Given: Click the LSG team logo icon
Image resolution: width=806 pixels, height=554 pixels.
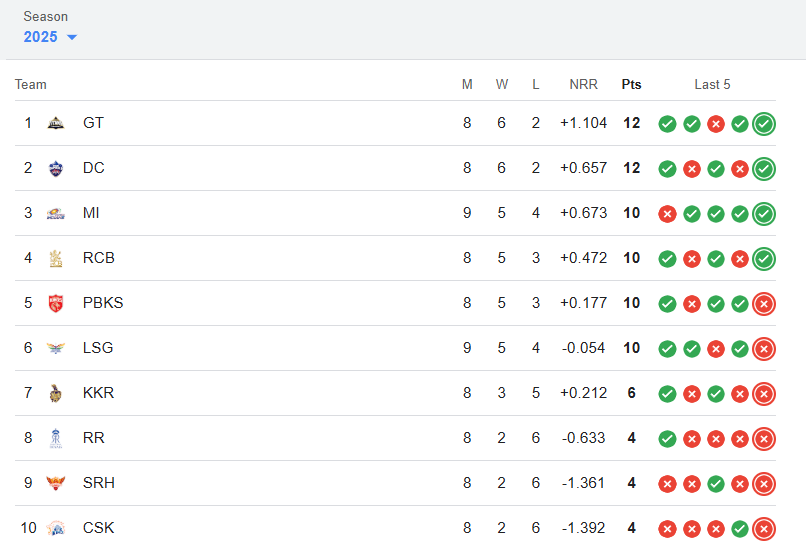Looking at the screenshot, I should coord(56,348).
